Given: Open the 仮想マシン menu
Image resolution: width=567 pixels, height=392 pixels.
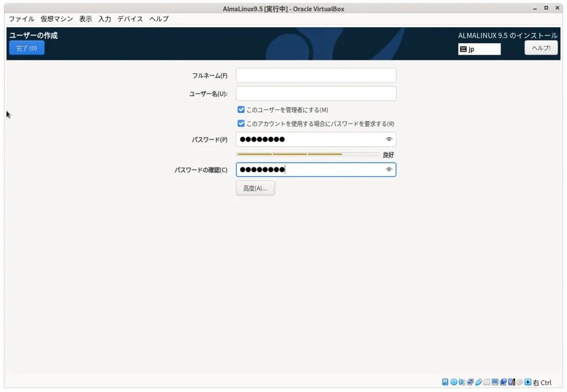Looking at the screenshot, I should pos(57,18).
